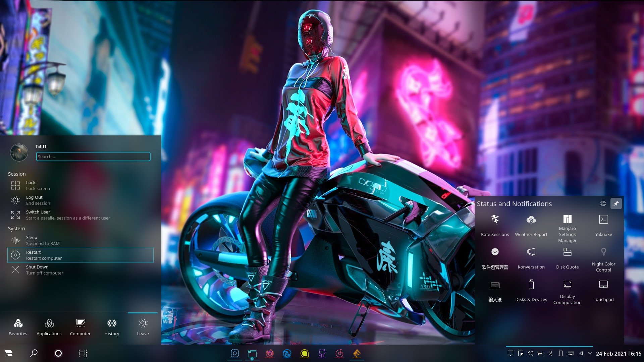Open the 软件包管理器 package manager entry
644x362 pixels.
click(x=495, y=258)
